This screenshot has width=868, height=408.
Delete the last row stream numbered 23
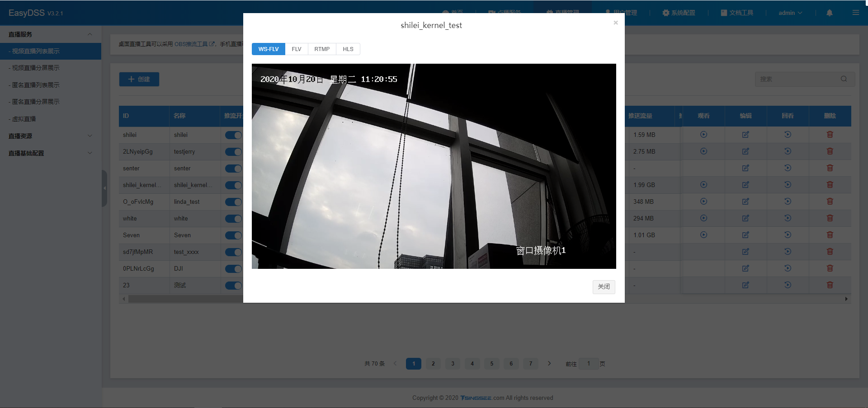[x=830, y=285]
